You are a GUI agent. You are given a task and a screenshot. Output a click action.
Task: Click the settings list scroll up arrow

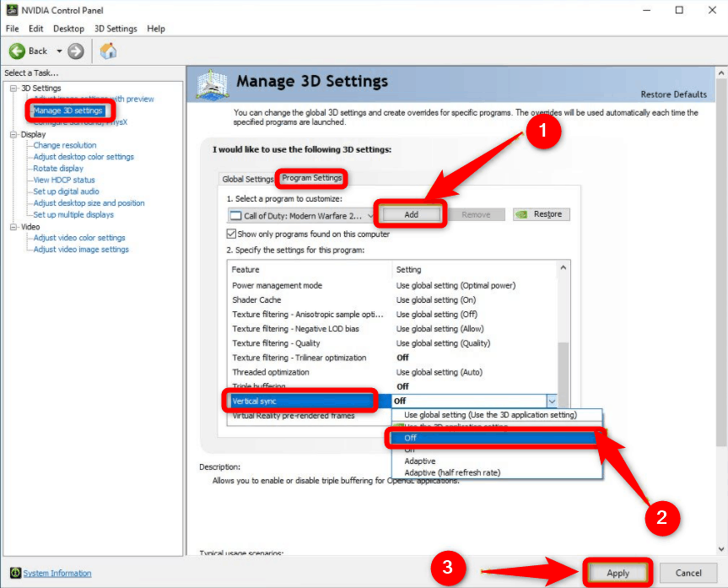[x=564, y=267]
